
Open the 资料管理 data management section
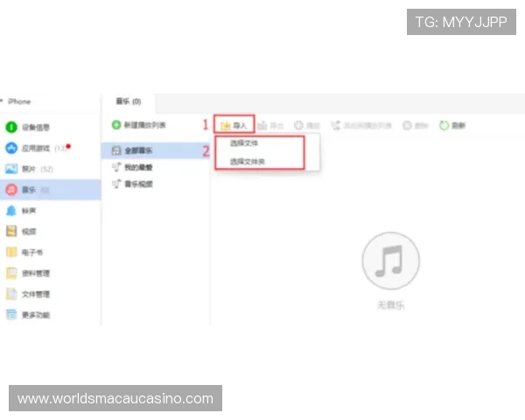click(x=27, y=273)
